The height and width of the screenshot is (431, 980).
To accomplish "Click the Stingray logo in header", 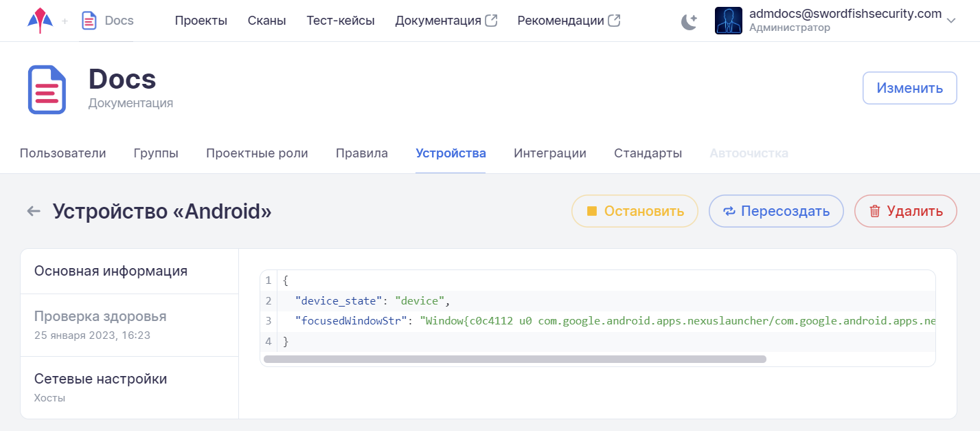I will [40, 21].
